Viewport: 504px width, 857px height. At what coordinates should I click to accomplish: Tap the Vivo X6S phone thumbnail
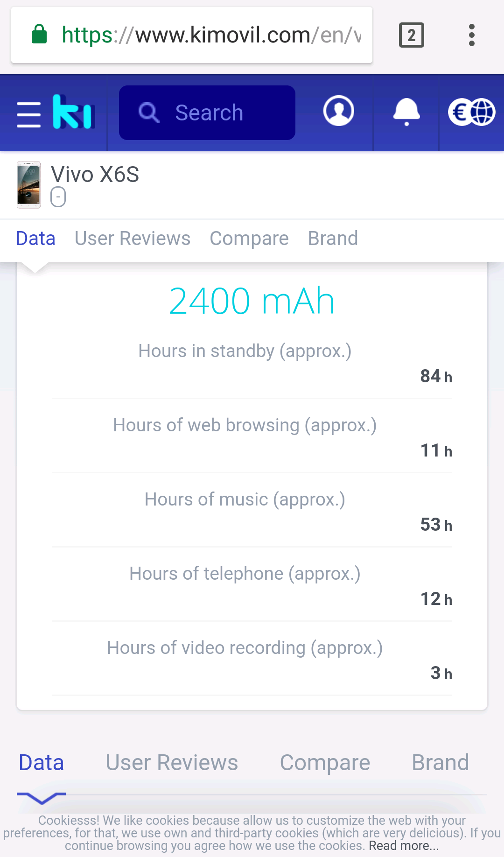28,185
